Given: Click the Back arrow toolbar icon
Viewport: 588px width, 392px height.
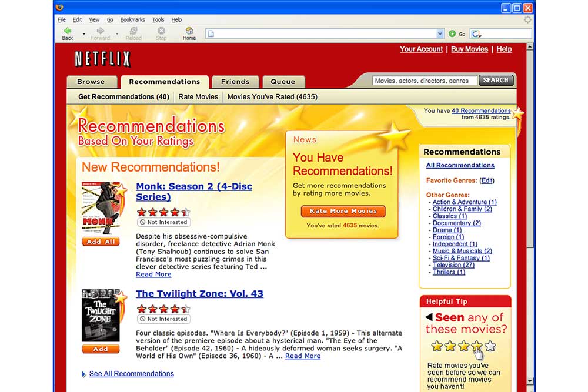Looking at the screenshot, I should [68, 31].
